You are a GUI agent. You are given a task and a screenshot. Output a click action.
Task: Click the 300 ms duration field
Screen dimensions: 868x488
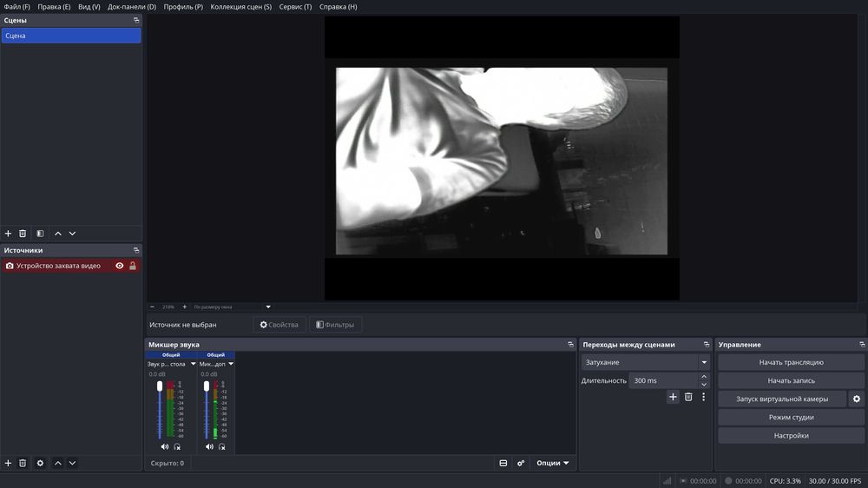tap(664, 380)
